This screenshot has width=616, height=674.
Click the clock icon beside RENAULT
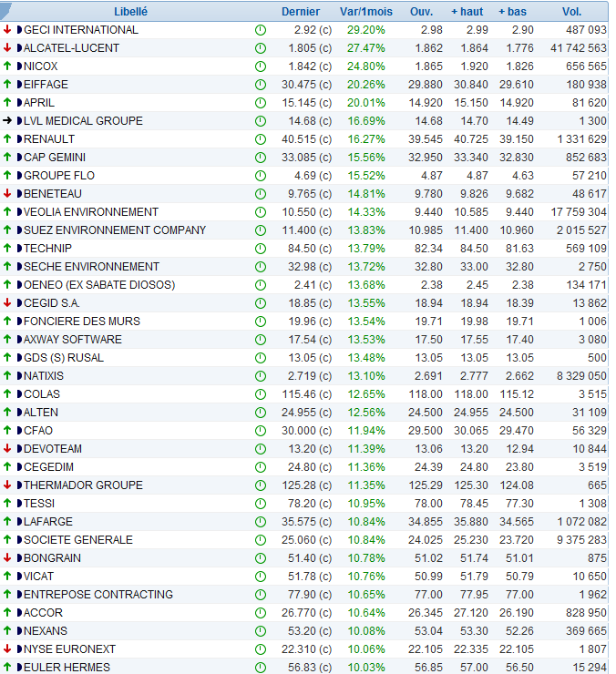pyautogui.click(x=260, y=139)
